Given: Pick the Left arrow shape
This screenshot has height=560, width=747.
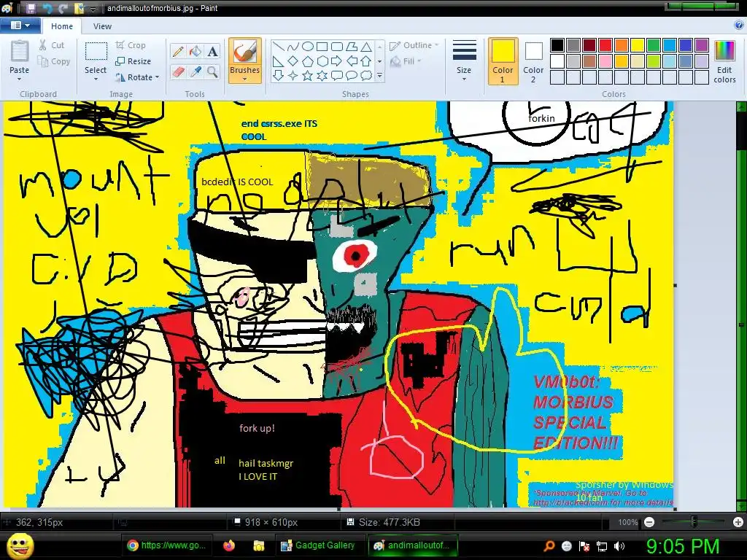Looking at the screenshot, I should [x=352, y=61].
